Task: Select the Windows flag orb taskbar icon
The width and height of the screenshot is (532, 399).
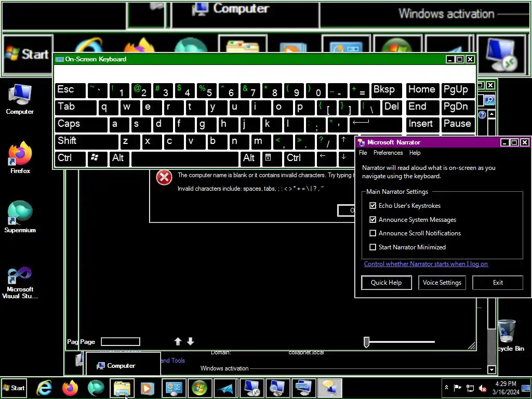Action: [199, 388]
